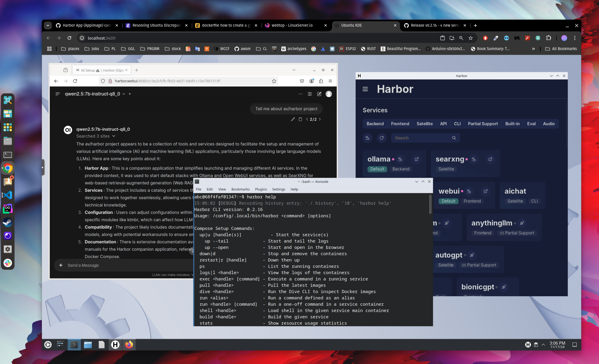Open ollama service in external link

(416, 159)
